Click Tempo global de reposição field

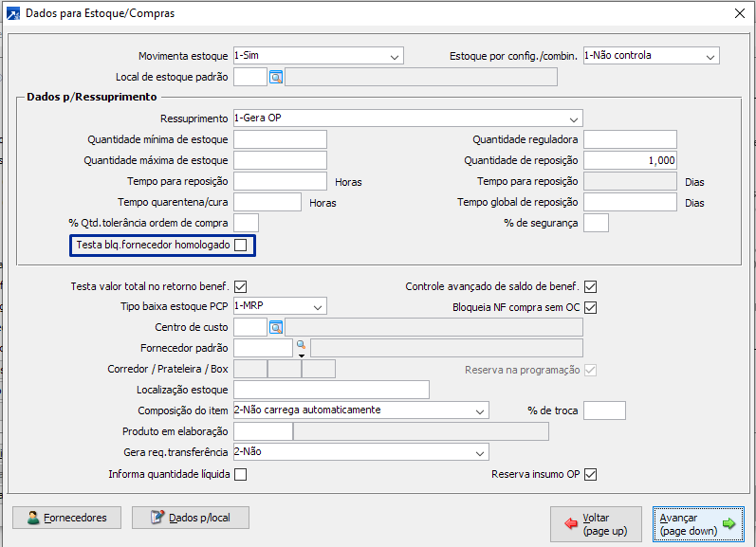coord(630,202)
